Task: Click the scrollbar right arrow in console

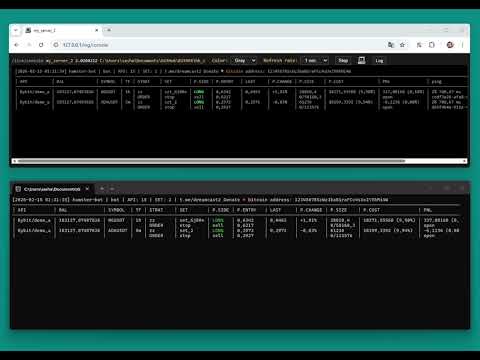Action: [x=464, y=161]
